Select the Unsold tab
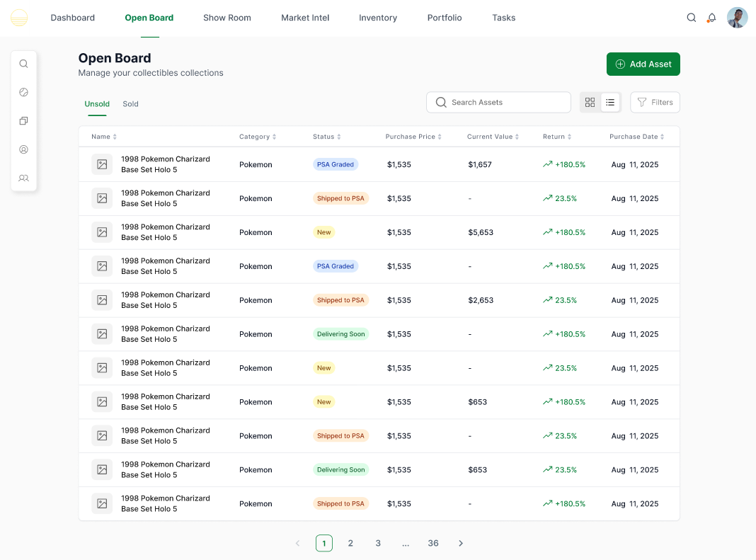Image resolution: width=756 pixels, height=560 pixels. 97,103
